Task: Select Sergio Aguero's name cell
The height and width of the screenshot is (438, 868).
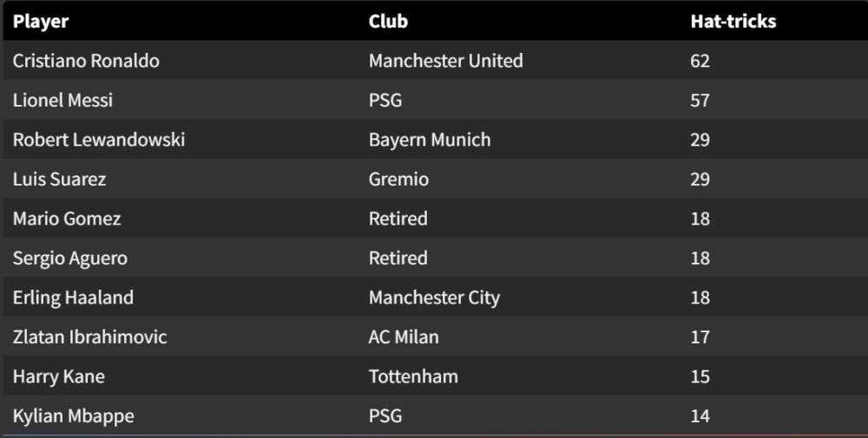Action: tap(70, 258)
